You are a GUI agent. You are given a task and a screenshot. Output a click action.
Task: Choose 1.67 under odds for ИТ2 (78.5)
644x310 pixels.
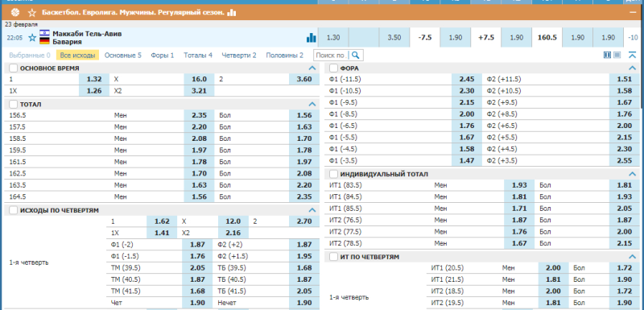click(519, 243)
